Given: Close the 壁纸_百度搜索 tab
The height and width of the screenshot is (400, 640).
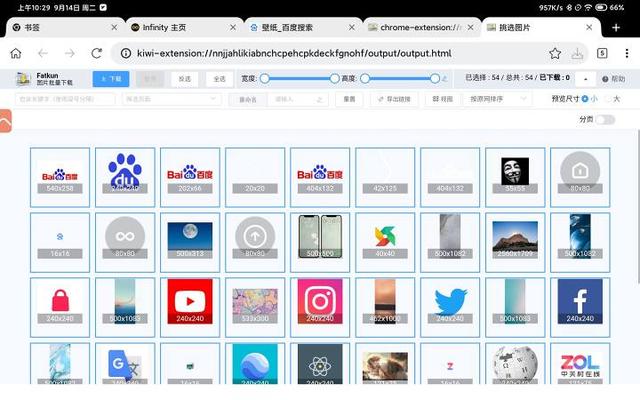Looking at the screenshot, I should (351, 27).
